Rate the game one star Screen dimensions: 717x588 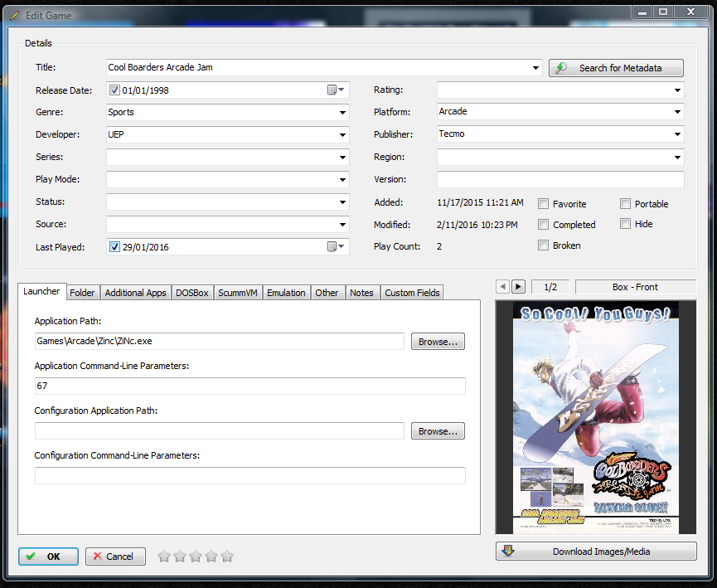(164, 556)
